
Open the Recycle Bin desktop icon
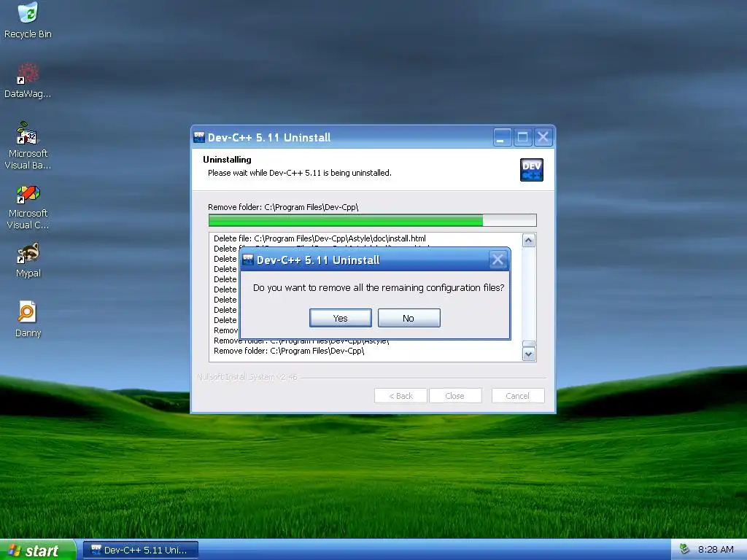(x=28, y=20)
